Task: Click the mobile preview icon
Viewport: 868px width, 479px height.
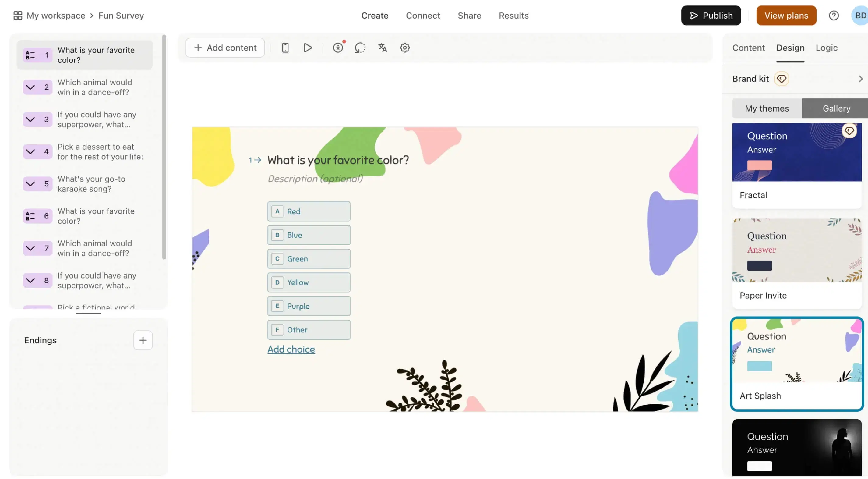Action: pyautogui.click(x=285, y=48)
